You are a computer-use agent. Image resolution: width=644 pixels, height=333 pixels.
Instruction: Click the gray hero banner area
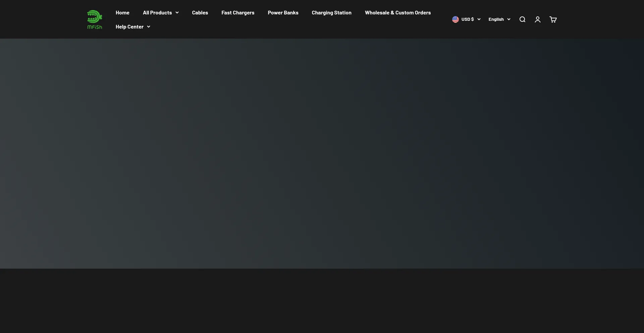322,154
